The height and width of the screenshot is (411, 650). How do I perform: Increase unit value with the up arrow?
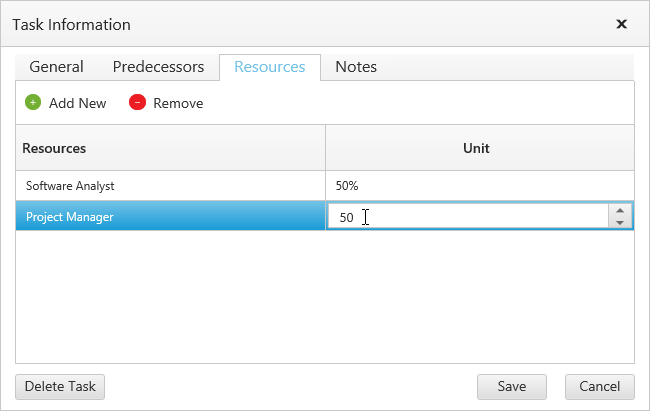[x=620, y=211]
